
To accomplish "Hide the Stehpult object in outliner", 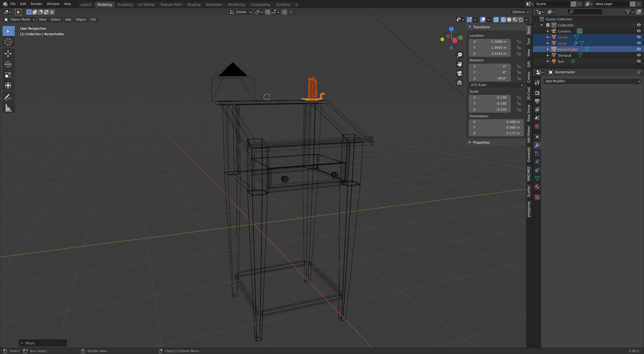I will click(x=638, y=55).
